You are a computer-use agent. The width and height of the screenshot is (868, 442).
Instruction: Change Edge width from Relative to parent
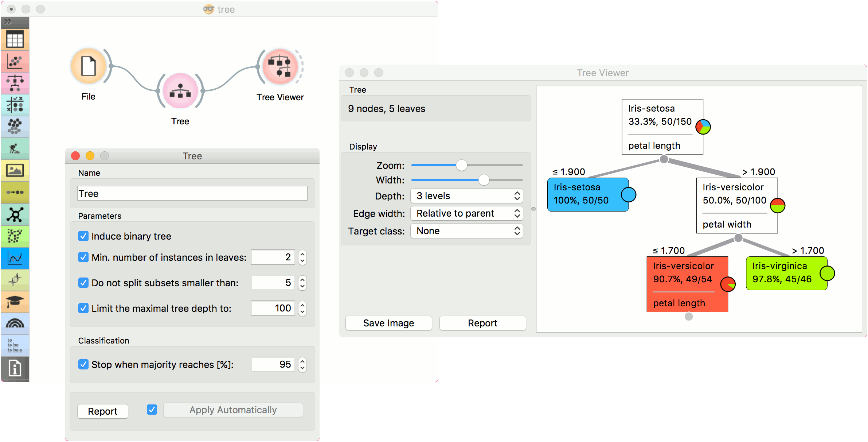(466, 213)
